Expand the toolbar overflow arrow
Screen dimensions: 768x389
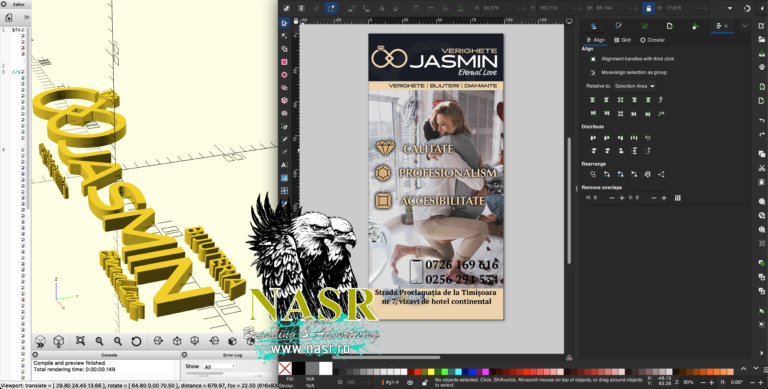point(730,8)
